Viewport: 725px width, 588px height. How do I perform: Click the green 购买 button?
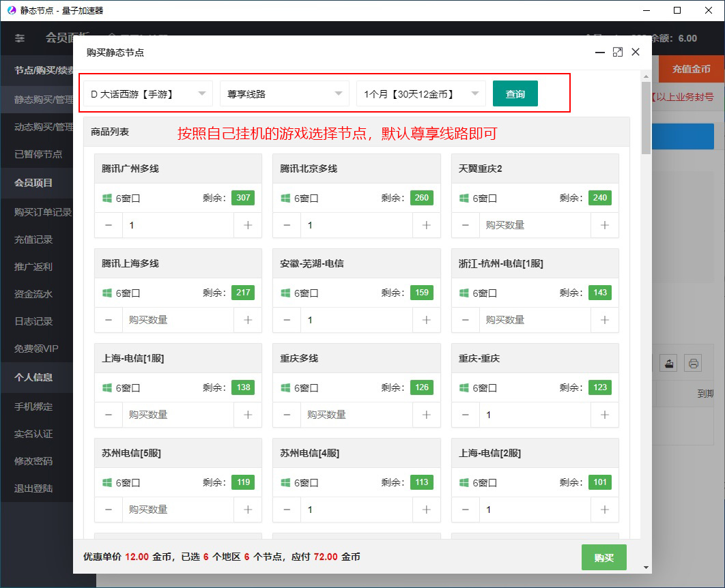point(604,557)
